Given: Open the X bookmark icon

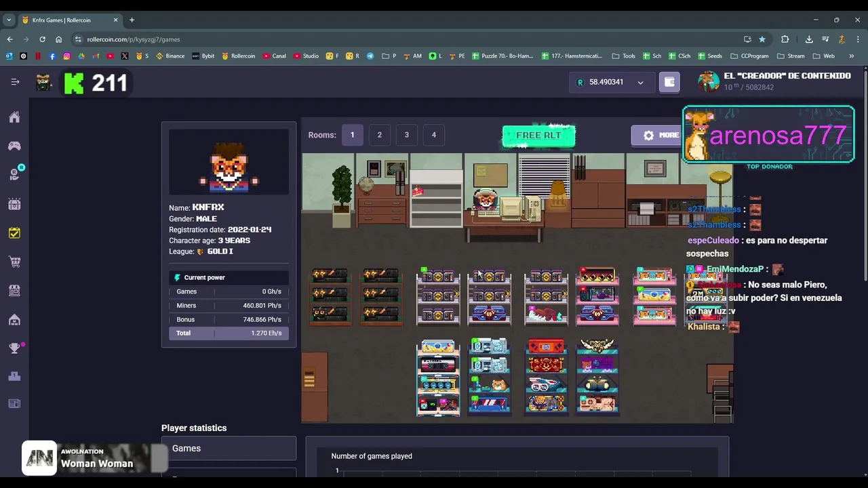Looking at the screenshot, I should pyautogui.click(x=125, y=56).
